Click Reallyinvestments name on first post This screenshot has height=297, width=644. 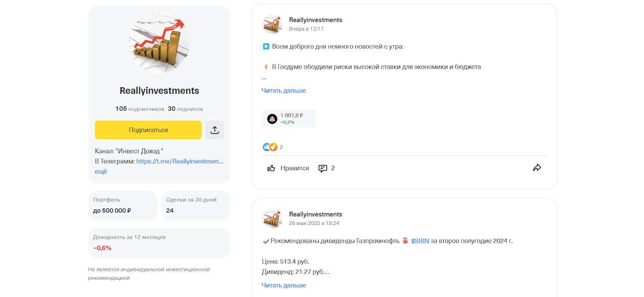click(316, 20)
